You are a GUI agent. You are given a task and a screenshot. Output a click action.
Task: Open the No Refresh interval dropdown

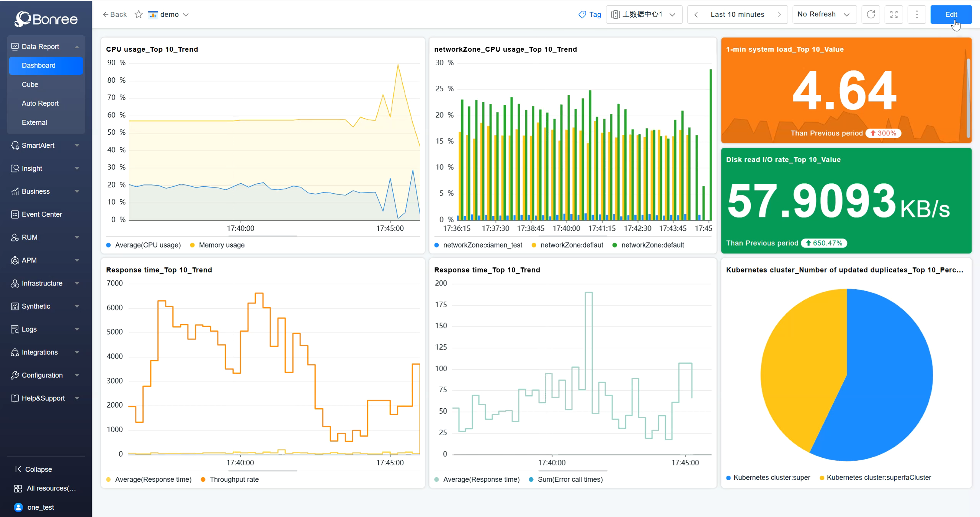tap(824, 14)
